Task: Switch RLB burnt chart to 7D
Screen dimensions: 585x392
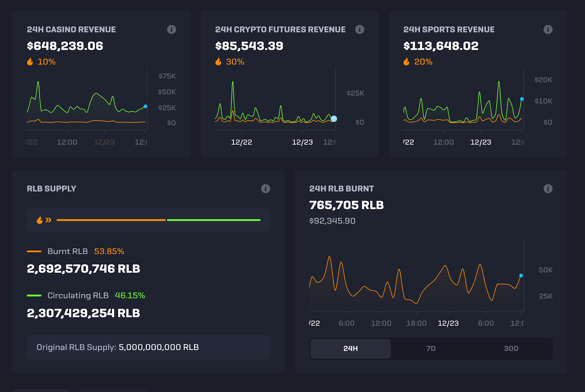Action: pyautogui.click(x=431, y=348)
